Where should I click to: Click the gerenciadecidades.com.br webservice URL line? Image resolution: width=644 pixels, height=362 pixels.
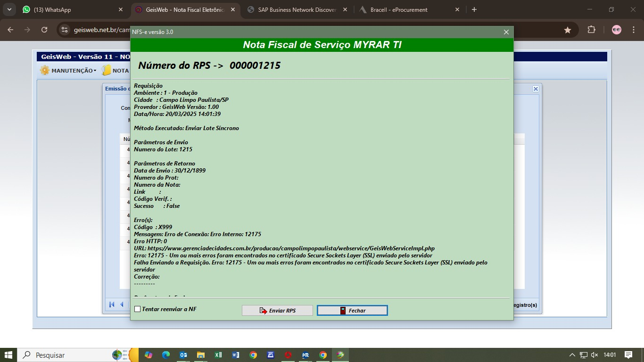284,248
